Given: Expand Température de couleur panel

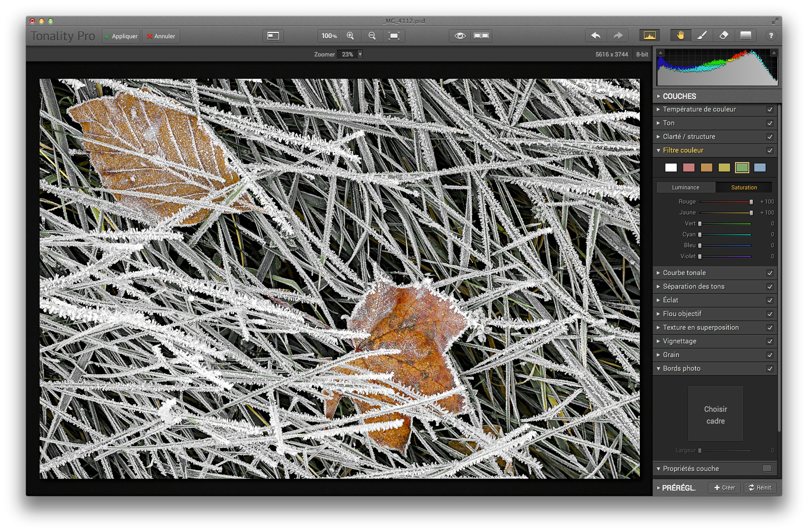Looking at the screenshot, I should pos(659,109).
